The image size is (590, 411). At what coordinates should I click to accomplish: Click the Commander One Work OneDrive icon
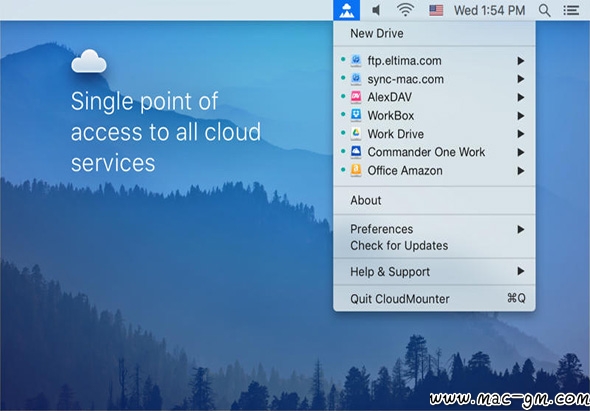(356, 152)
